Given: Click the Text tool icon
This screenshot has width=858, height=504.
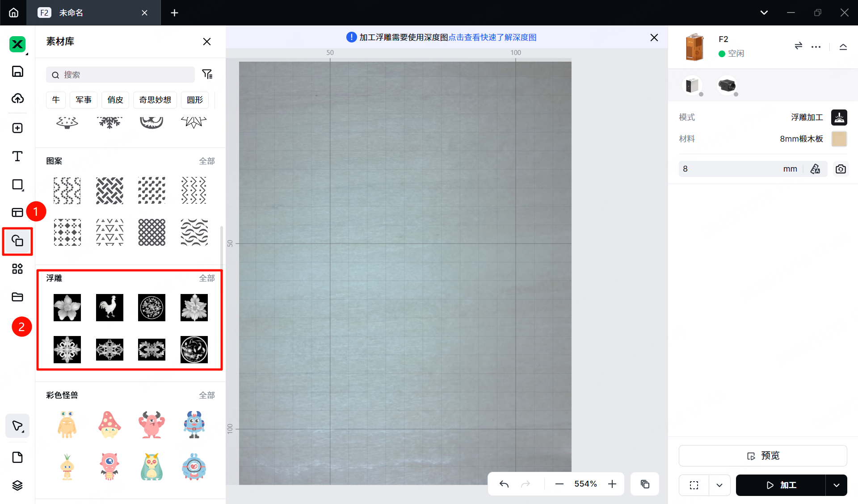Looking at the screenshot, I should point(17,156).
